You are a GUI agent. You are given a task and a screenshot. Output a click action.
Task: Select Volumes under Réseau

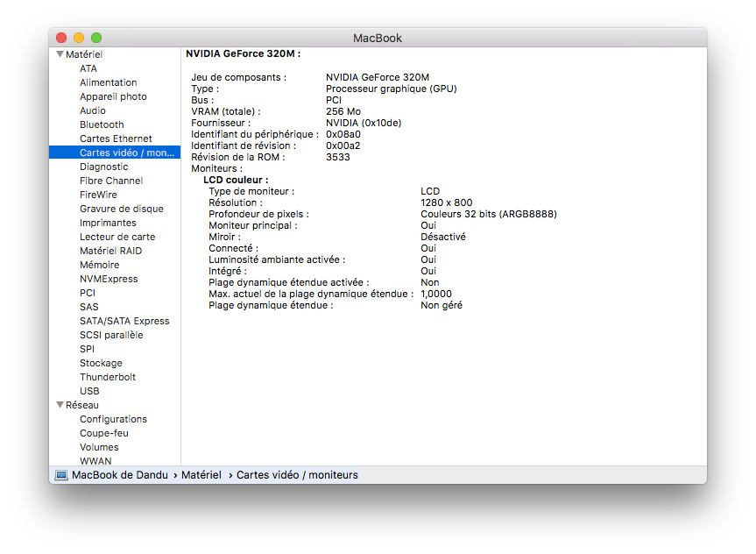(99, 447)
